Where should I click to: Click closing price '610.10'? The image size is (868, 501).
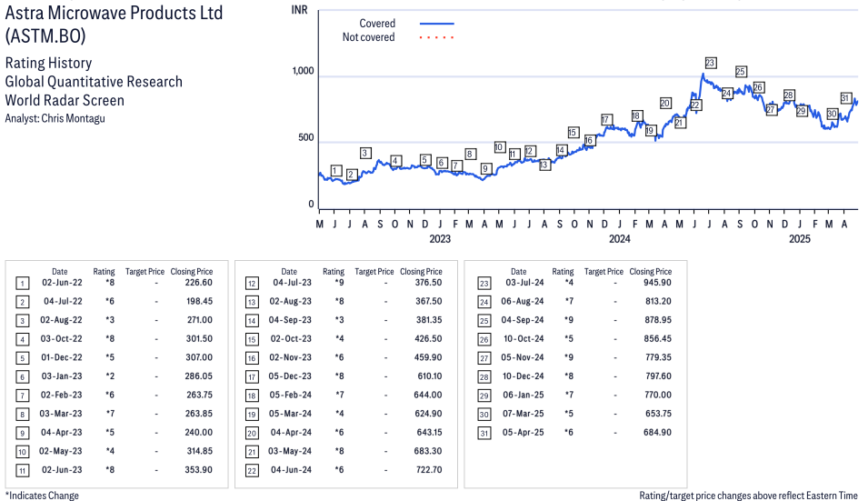click(430, 376)
